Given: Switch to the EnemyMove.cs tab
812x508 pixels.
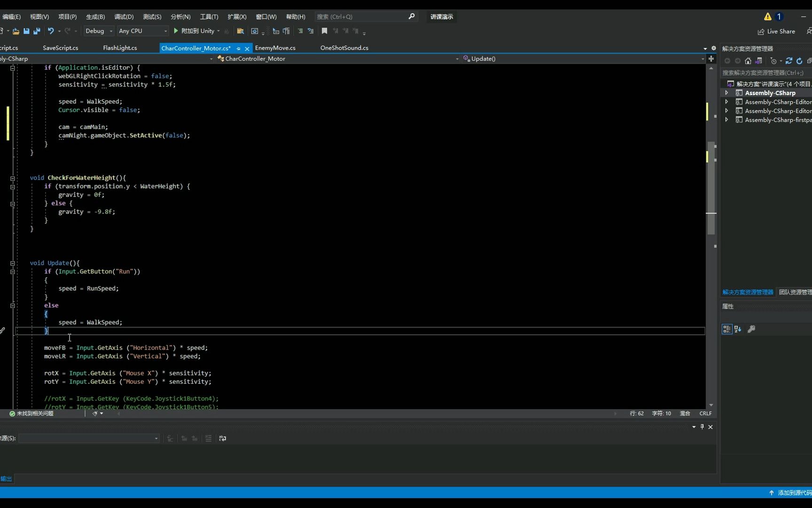Looking at the screenshot, I should 275,48.
